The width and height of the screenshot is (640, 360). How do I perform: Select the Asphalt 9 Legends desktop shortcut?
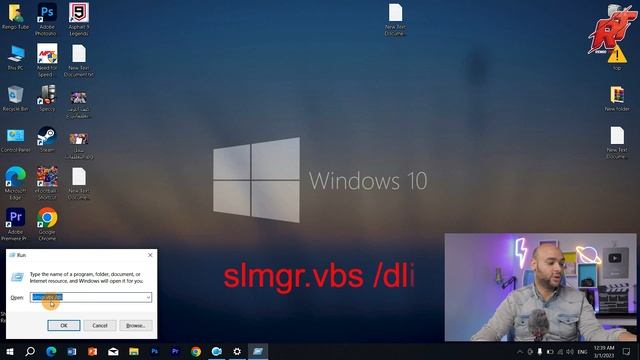pos(78,19)
